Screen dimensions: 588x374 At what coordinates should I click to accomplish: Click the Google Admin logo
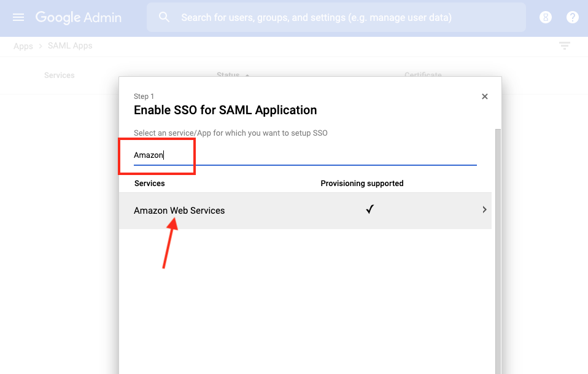pos(79,17)
